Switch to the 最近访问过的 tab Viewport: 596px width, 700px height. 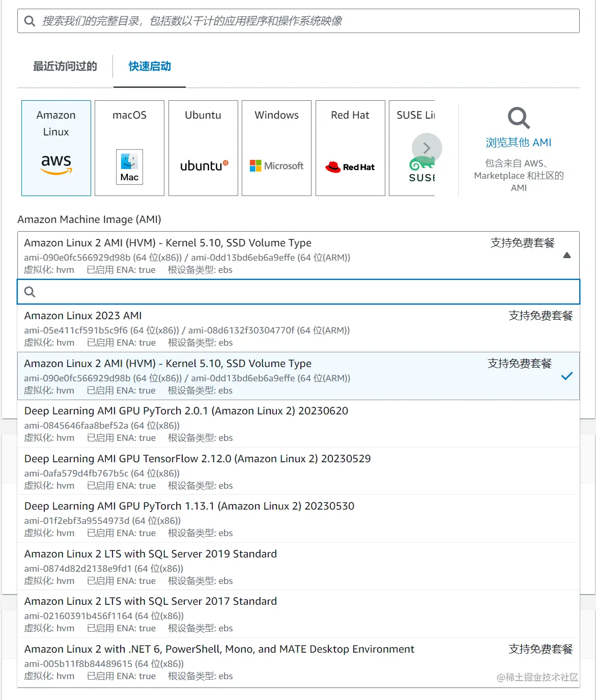65,66
